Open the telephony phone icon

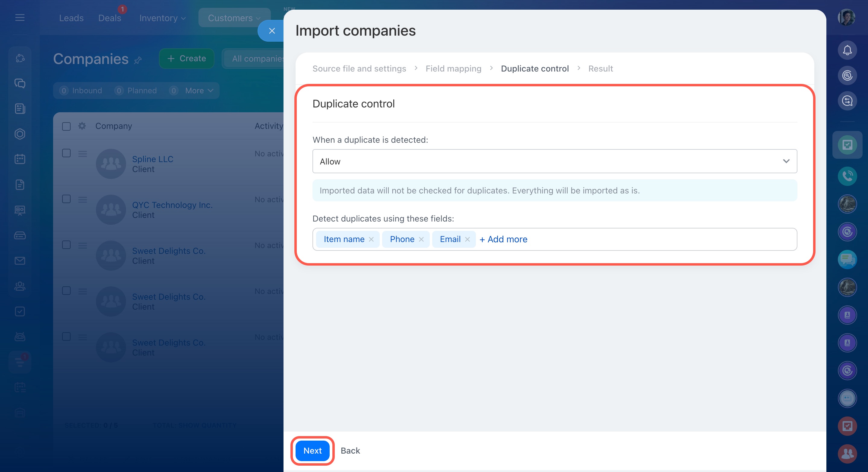point(847,176)
